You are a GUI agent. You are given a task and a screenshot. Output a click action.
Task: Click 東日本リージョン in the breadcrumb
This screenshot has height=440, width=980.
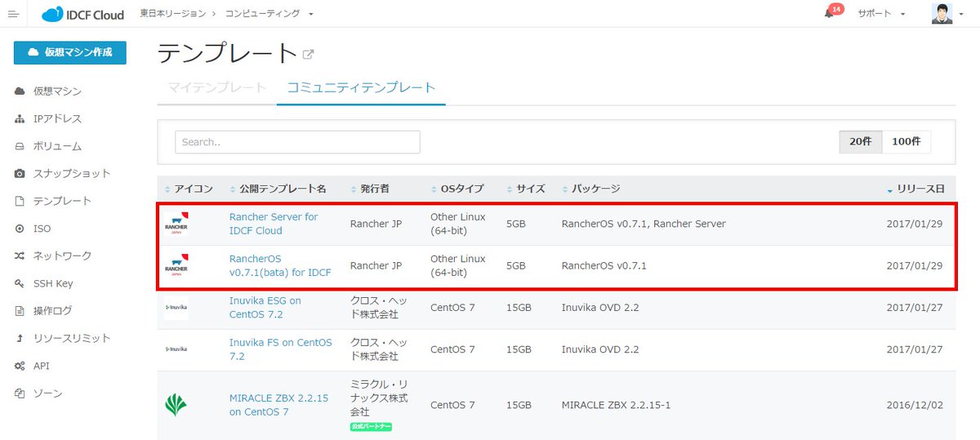pos(175,14)
